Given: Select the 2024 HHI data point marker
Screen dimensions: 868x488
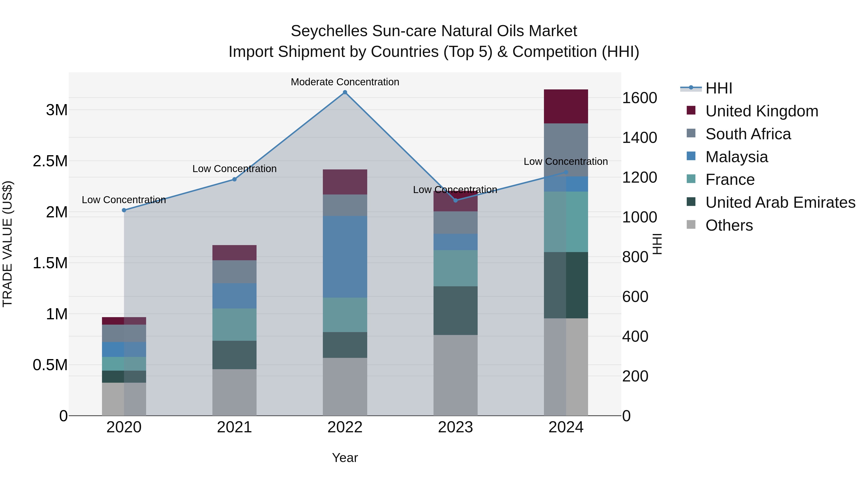Looking at the screenshot, I should coord(566,173).
